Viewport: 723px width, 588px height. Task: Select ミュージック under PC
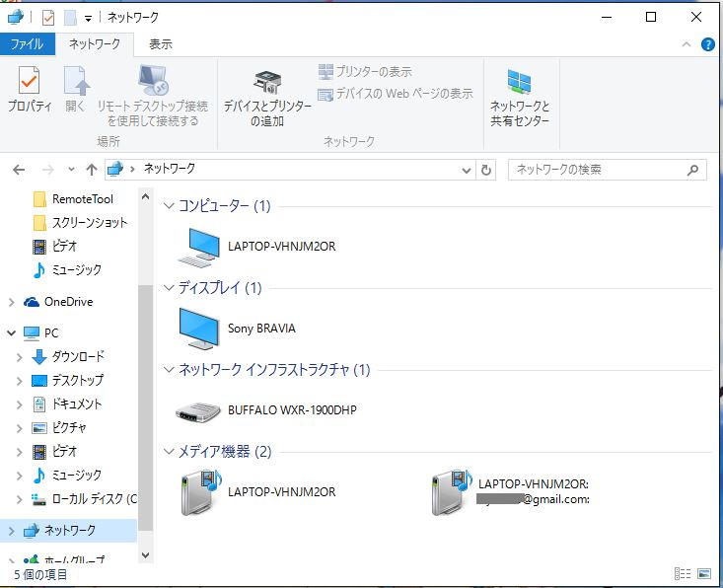[x=67, y=476]
